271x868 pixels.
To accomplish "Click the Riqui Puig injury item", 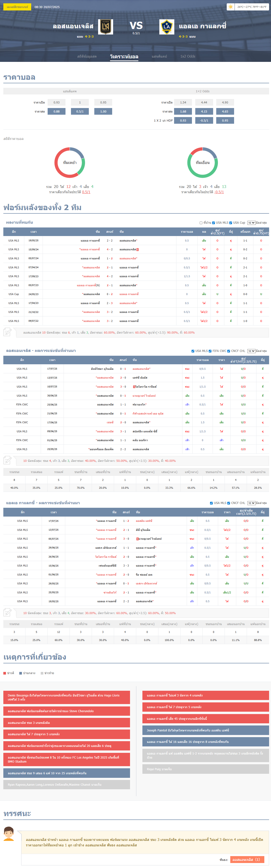I will point(206,769).
